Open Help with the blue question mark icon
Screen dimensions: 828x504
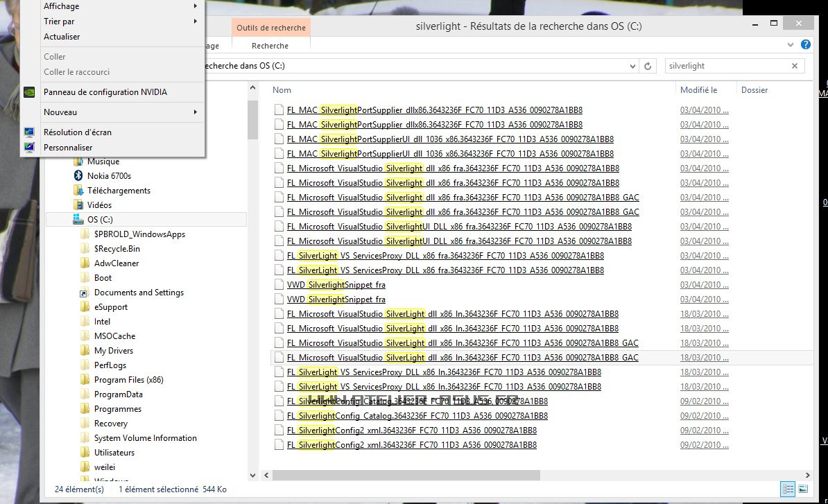(x=807, y=44)
